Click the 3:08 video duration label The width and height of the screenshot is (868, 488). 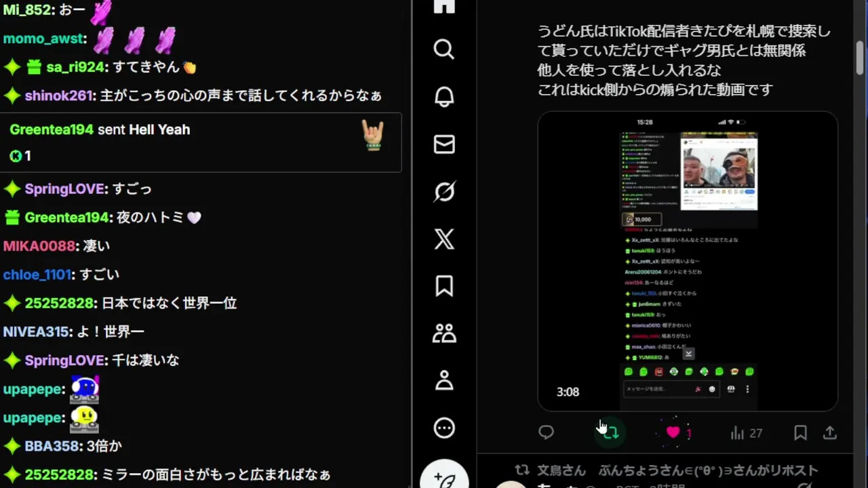tap(568, 392)
